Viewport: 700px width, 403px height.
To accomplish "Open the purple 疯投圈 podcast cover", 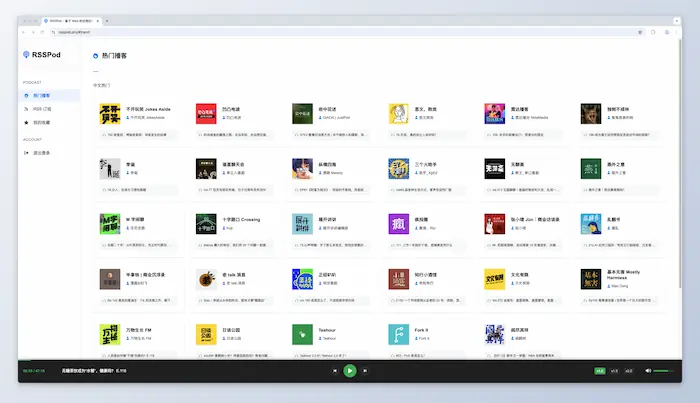I will [398, 224].
